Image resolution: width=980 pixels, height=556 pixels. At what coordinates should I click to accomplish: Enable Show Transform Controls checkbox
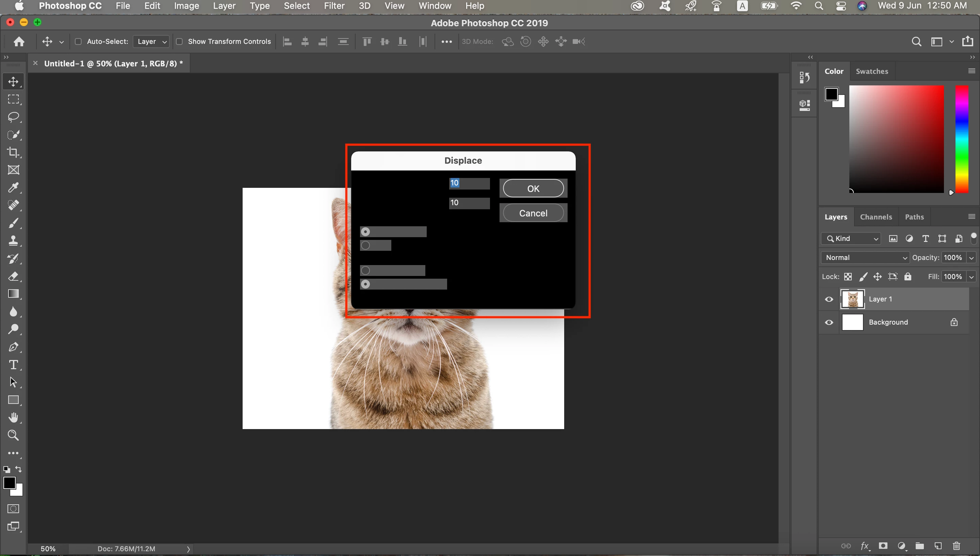[x=179, y=41]
